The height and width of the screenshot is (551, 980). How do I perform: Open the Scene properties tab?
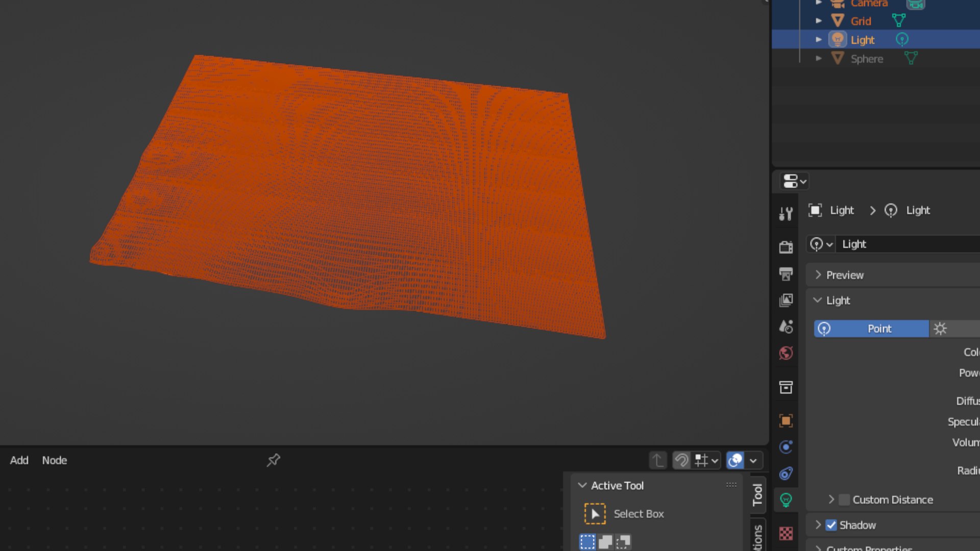click(786, 327)
